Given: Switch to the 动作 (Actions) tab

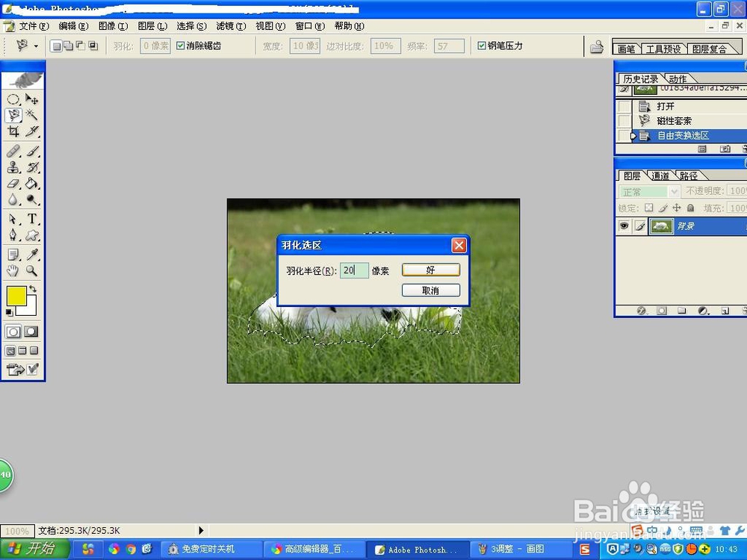Looking at the screenshot, I should [x=678, y=78].
